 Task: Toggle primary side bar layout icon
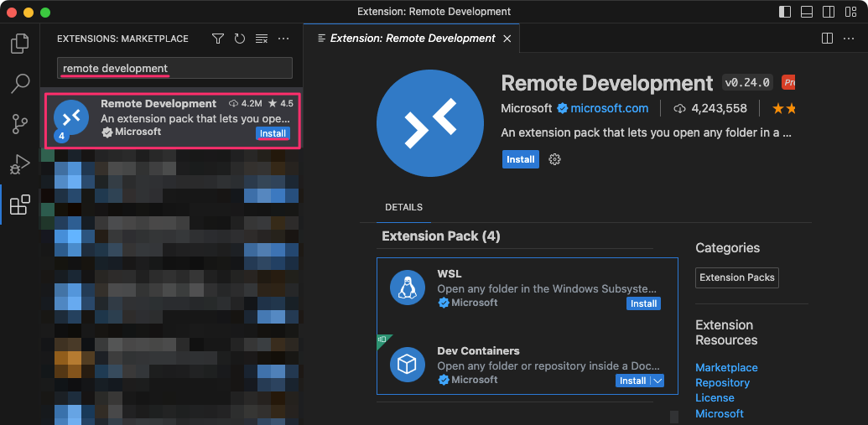[785, 12]
